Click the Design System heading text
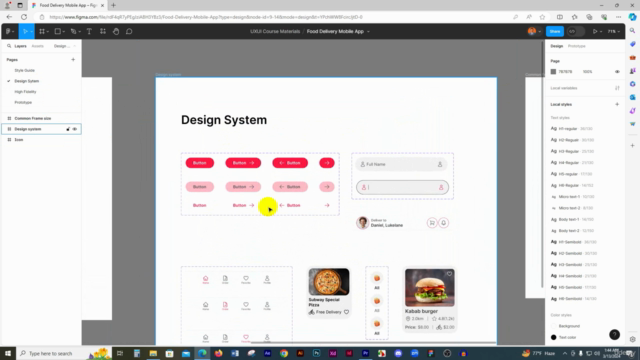The image size is (640, 360). tap(224, 120)
